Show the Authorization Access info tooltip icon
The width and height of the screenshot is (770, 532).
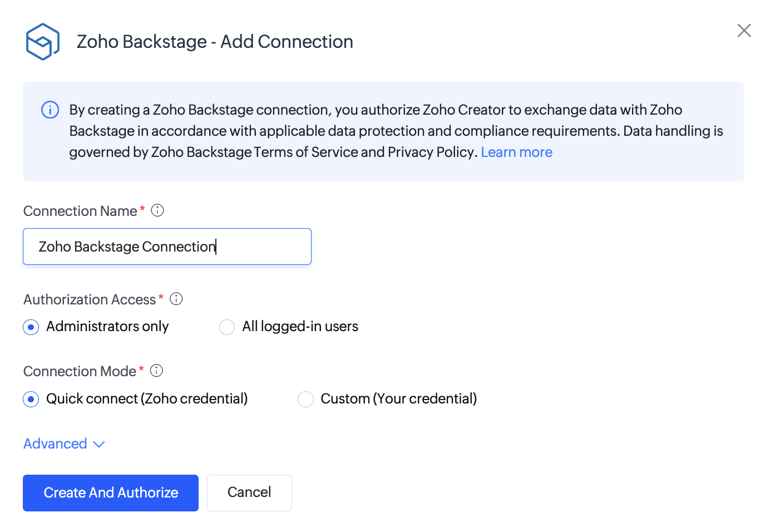point(176,299)
